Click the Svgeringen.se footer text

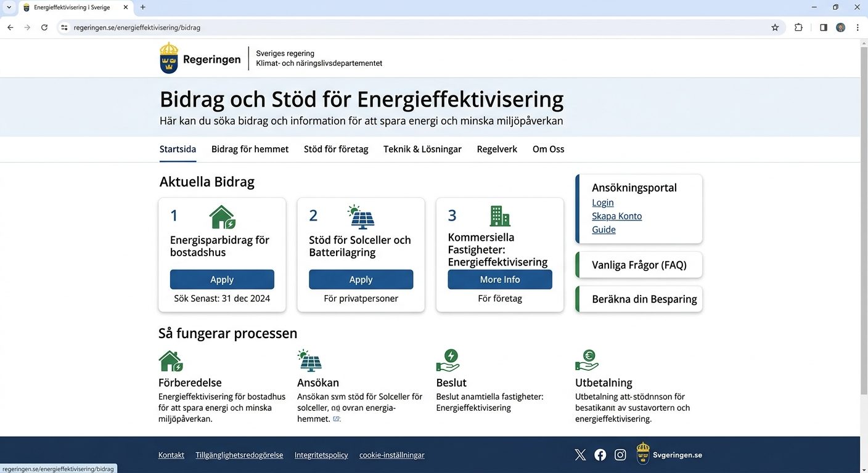coord(678,455)
